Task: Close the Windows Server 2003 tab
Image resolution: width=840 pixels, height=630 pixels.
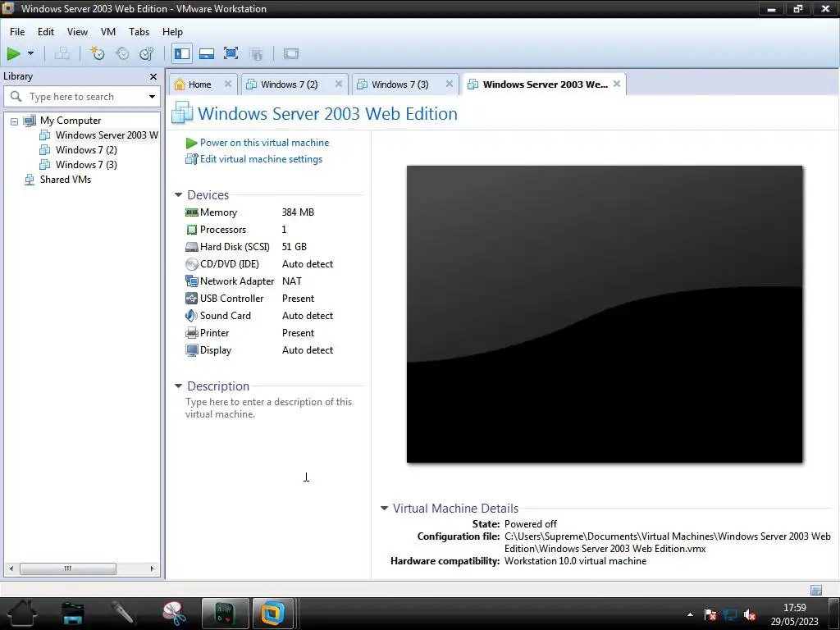Action: [x=617, y=84]
